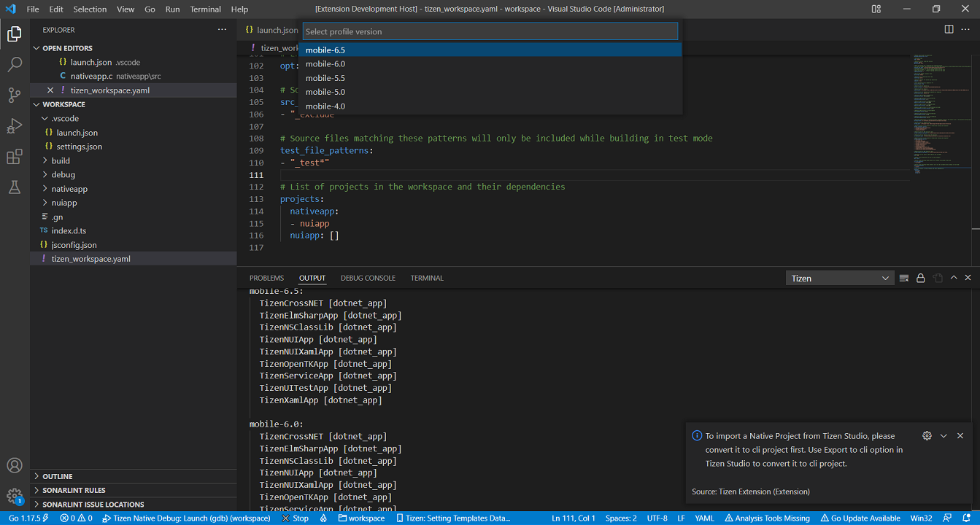The width and height of the screenshot is (980, 525).
Task: Open the Testing flask icon view
Action: 15,187
